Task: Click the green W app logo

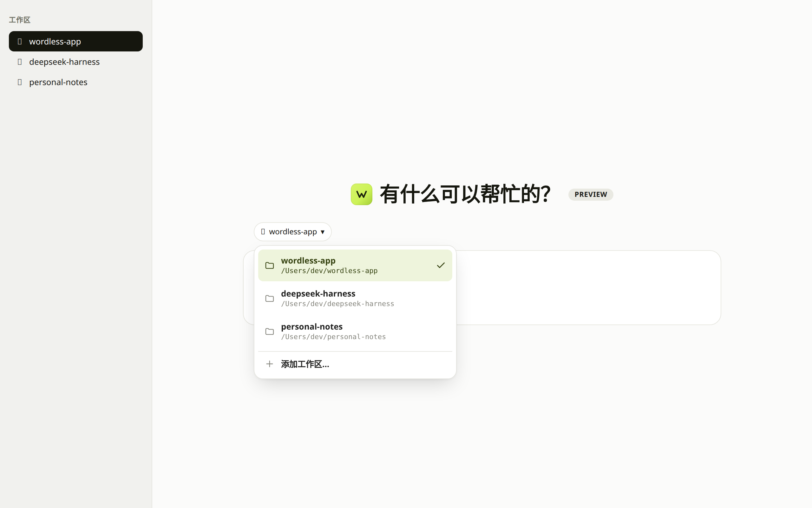Action: (x=361, y=194)
